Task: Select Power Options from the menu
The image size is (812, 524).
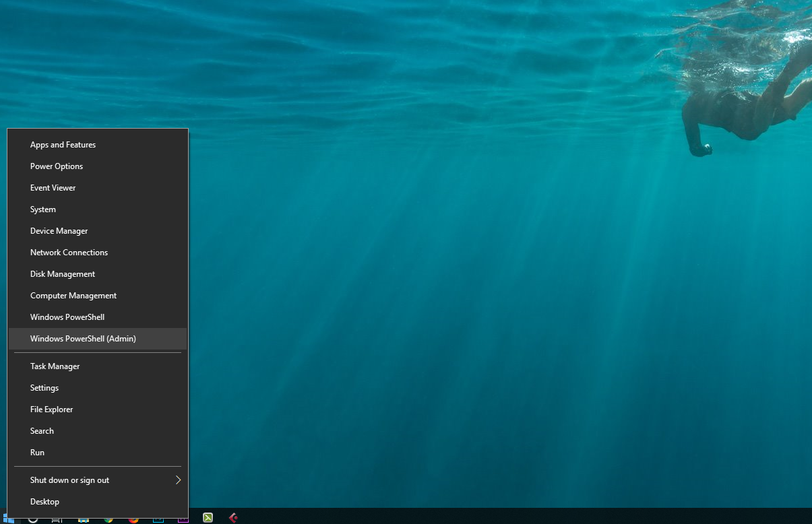Action: 57,166
